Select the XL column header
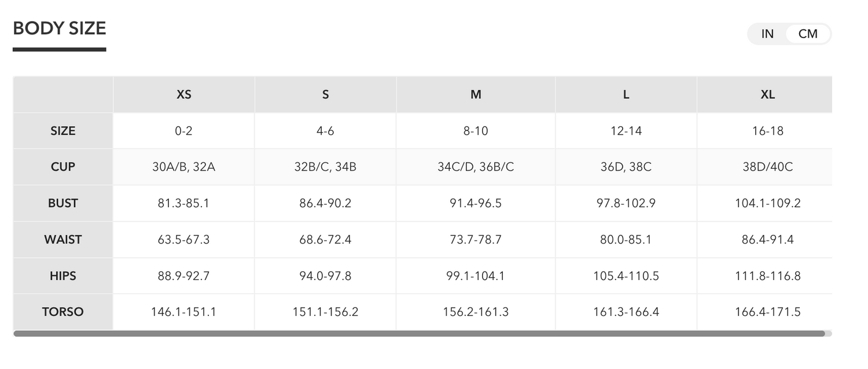Screen dimensions: 868x369 coord(768,94)
